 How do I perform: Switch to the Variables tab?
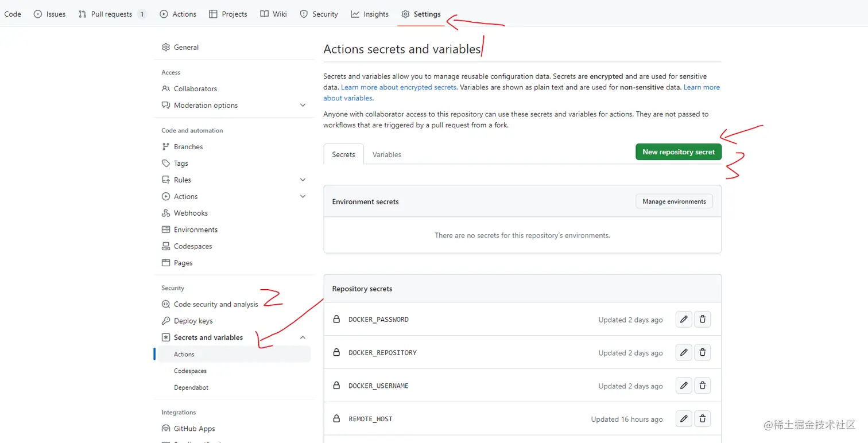(x=386, y=155)
